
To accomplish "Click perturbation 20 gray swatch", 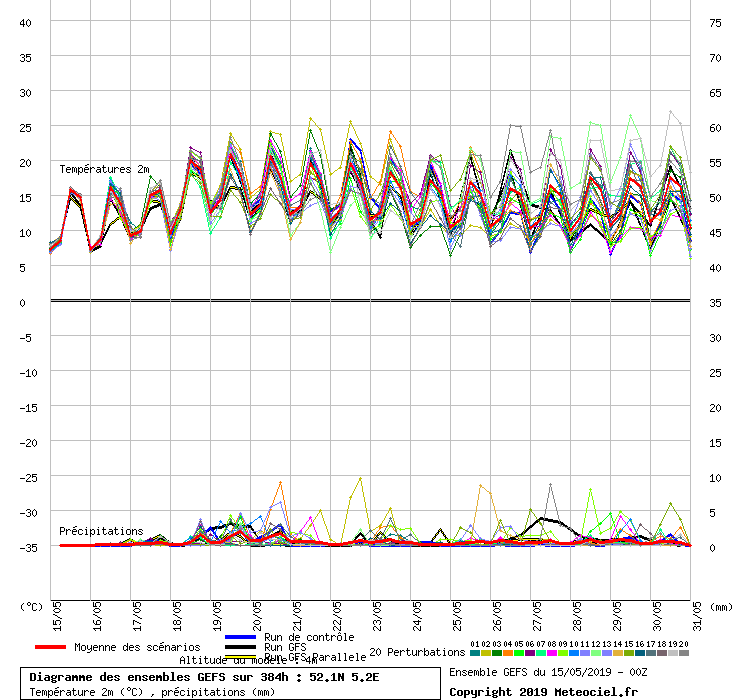I will pyautogui.click(x=684, y=653).
